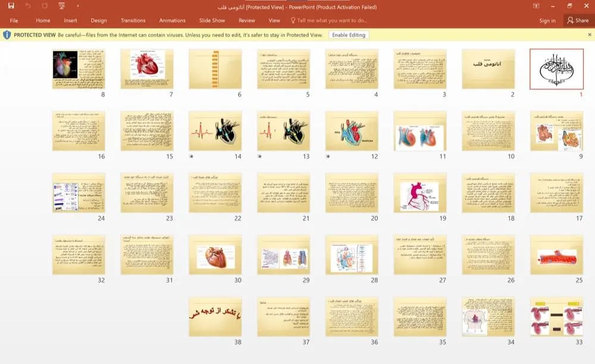Click the Share person icon
Image resolution: width=595 pixels, height=364 pixels.
pyautogui.click(x=570, y=20)
